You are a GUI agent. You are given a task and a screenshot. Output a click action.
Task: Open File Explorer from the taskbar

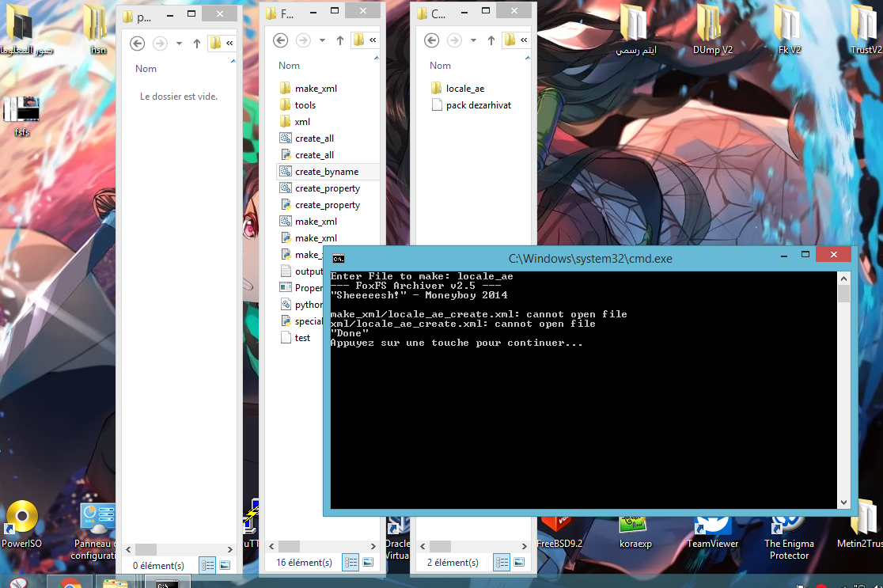pyautogui.click(x=116, y=582)
